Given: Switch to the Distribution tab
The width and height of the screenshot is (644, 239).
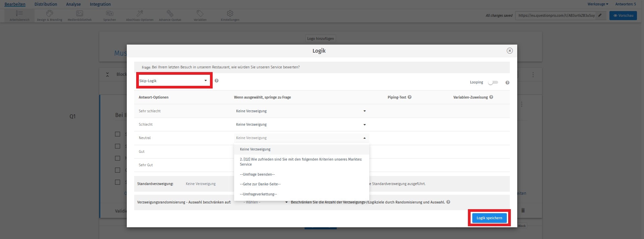Looking at the screenshot, I should click(46, 4).
